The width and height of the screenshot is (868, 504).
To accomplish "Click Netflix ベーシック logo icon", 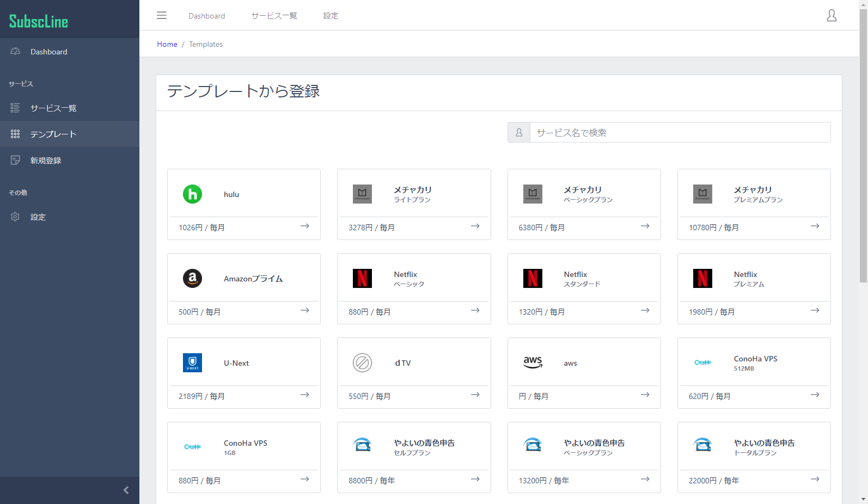I will tap(362, 279).
